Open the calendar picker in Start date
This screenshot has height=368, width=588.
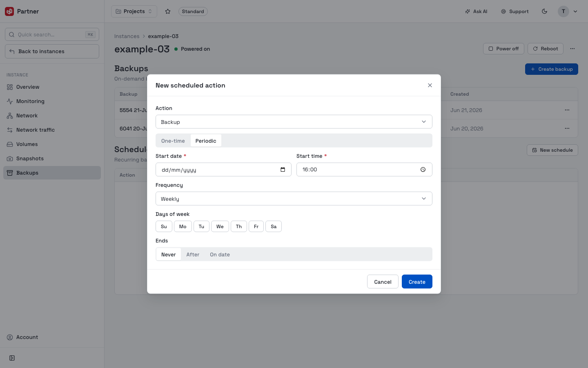(x=283, y=170)
